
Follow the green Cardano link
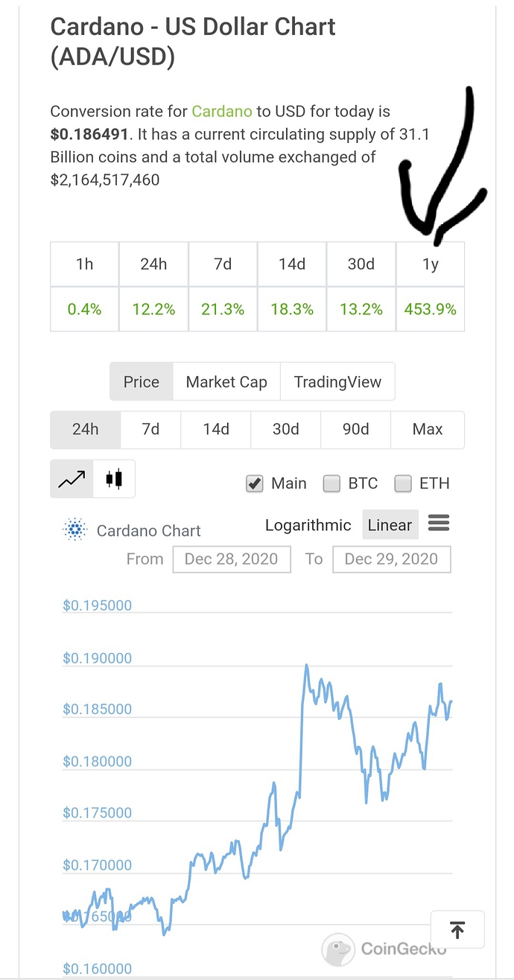tap(222, 112)
